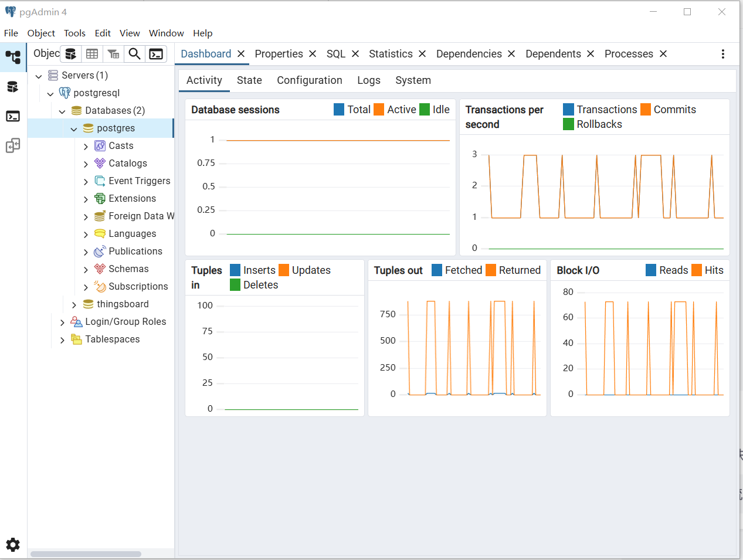Click the Languages node icon
This screenshot has height=560, width=743.
(100, 233)
